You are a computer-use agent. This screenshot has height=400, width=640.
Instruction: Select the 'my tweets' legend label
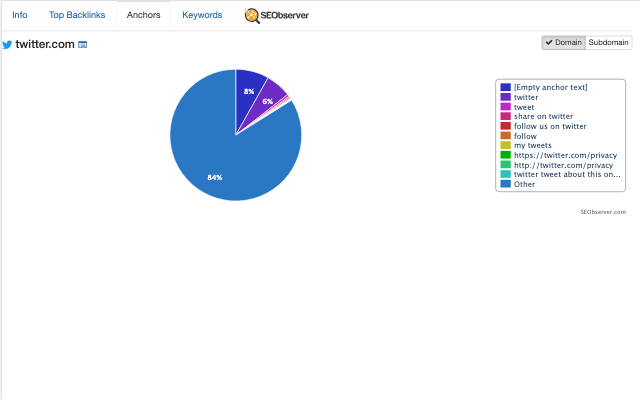coord(532,145)
